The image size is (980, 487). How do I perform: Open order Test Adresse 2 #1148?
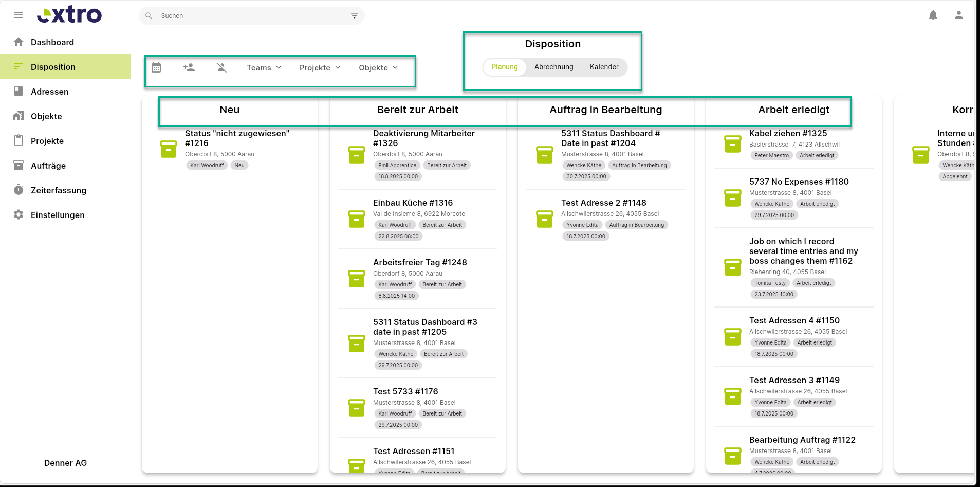pos(603,203)
